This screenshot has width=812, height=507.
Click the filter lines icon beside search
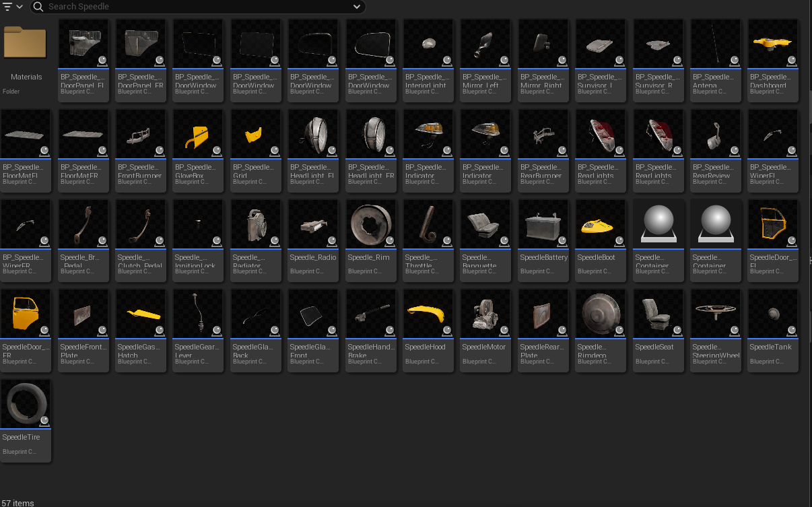(8, 7)
